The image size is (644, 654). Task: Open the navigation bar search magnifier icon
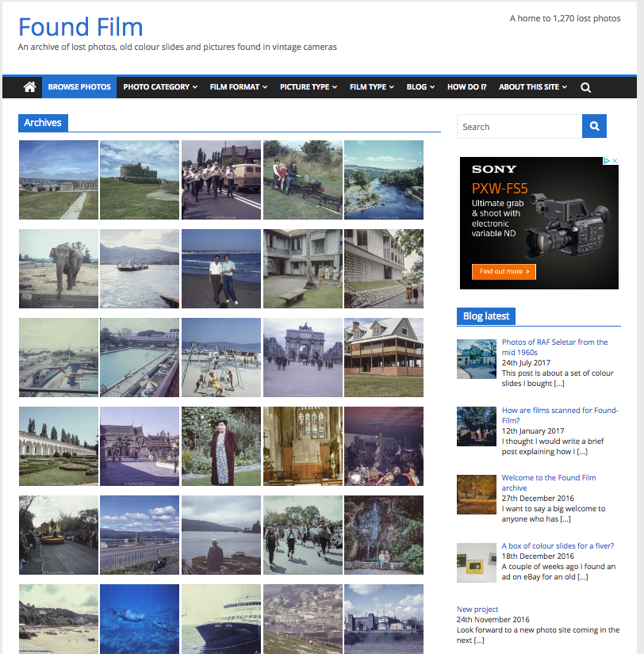(x=585, y=87)
